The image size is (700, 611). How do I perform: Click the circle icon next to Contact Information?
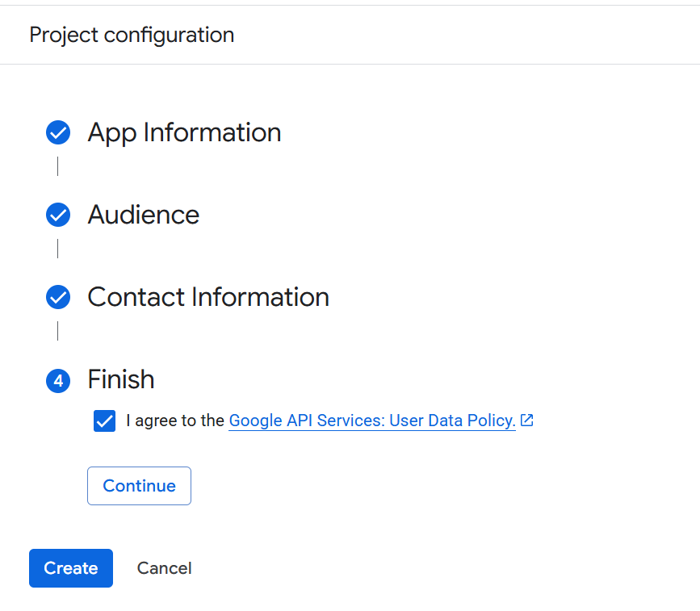click(x=58, y=297)
